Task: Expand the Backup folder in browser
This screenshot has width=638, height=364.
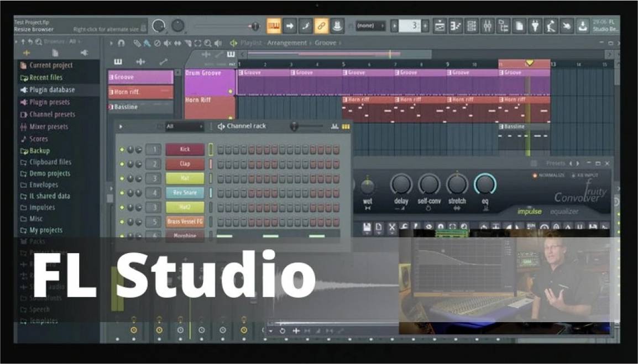Action: pyautogui.click(x=39, y=150)
